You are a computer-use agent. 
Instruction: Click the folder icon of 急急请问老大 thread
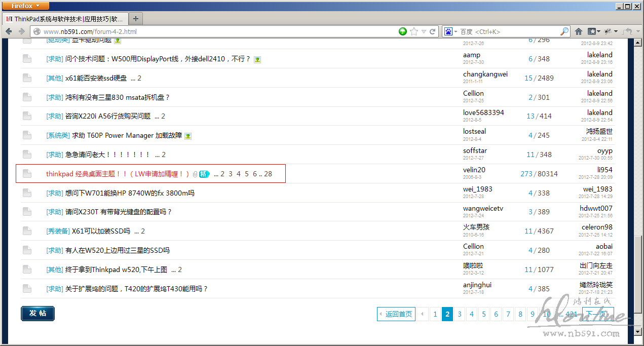pyautogui.click(x=27, y=155)
